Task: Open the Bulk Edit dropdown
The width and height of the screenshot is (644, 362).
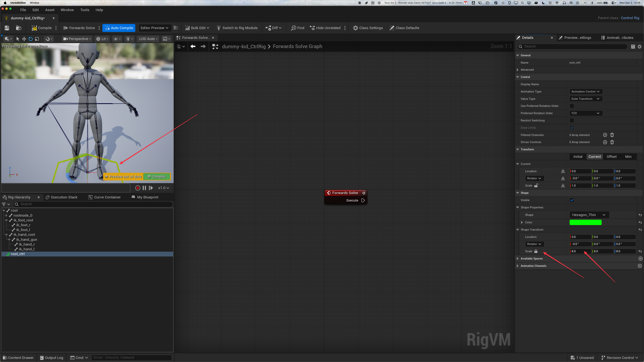Action: 197,28
